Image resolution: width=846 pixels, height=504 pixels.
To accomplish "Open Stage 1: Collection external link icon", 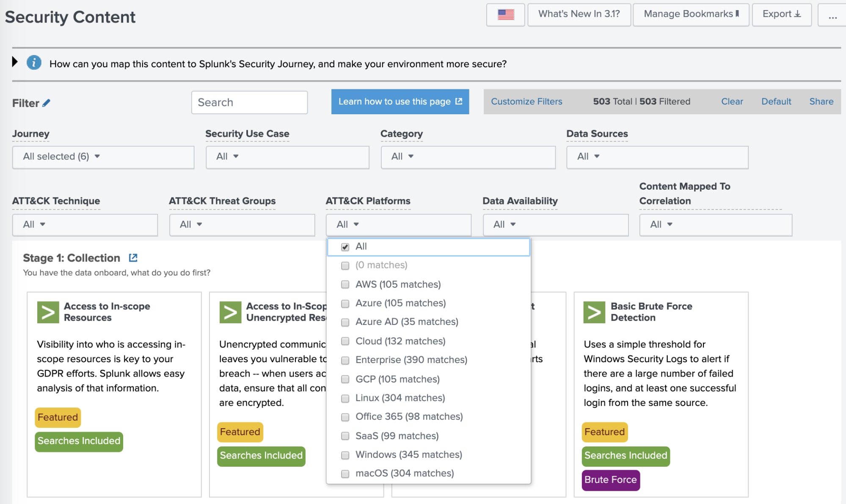I will 133,257.
